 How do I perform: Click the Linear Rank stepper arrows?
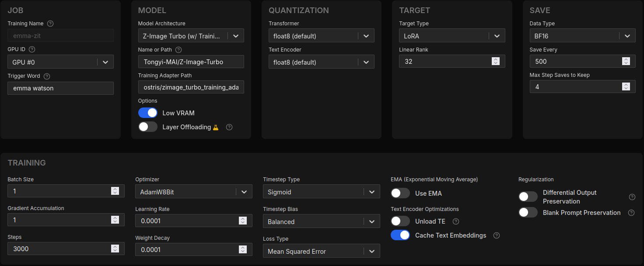click(496, 61)
